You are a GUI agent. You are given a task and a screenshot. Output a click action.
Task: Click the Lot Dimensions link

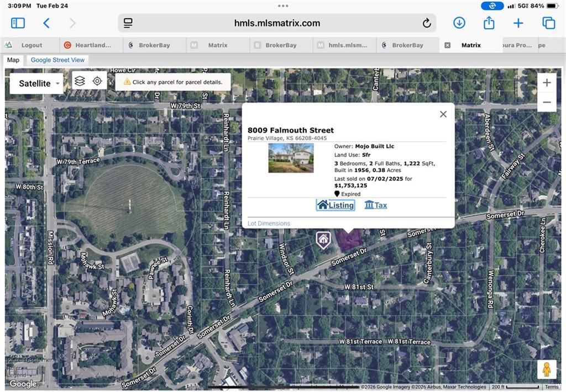coord(269,224)
